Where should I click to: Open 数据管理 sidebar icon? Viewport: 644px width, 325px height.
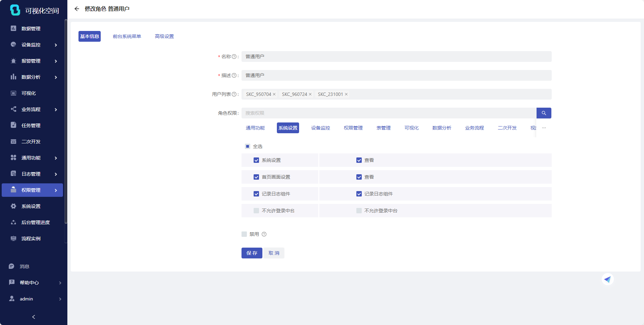point(13,28)
